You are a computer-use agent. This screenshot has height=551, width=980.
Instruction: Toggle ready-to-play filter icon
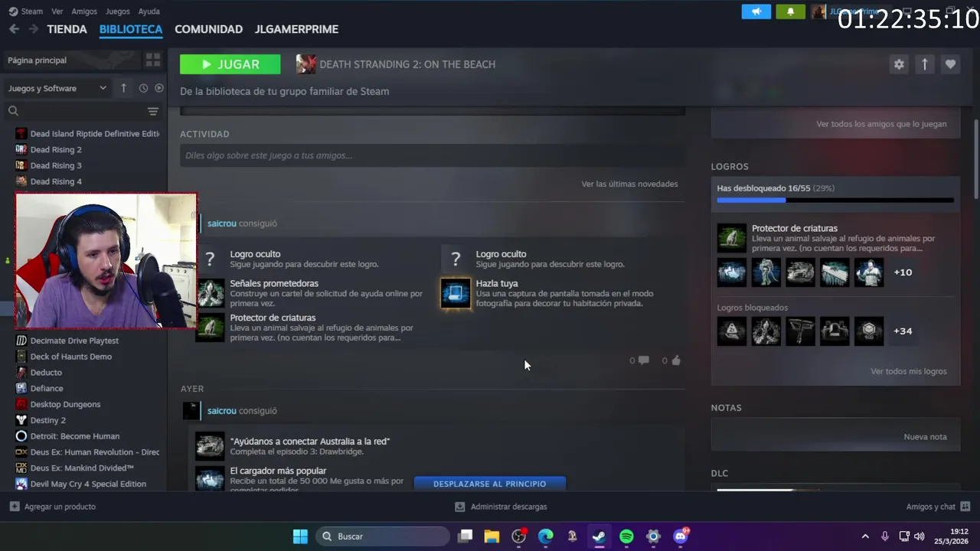click(x=159, y=88)
